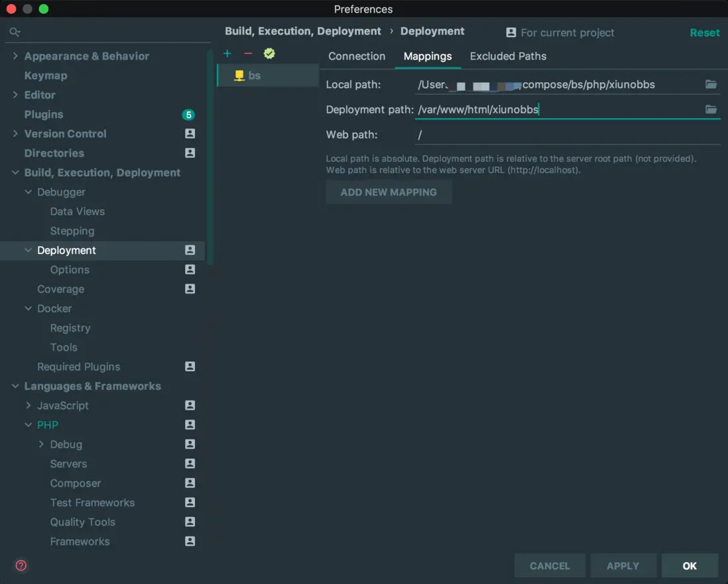
Task: Switch to the Connection tab
Action: tap(357, 56)
